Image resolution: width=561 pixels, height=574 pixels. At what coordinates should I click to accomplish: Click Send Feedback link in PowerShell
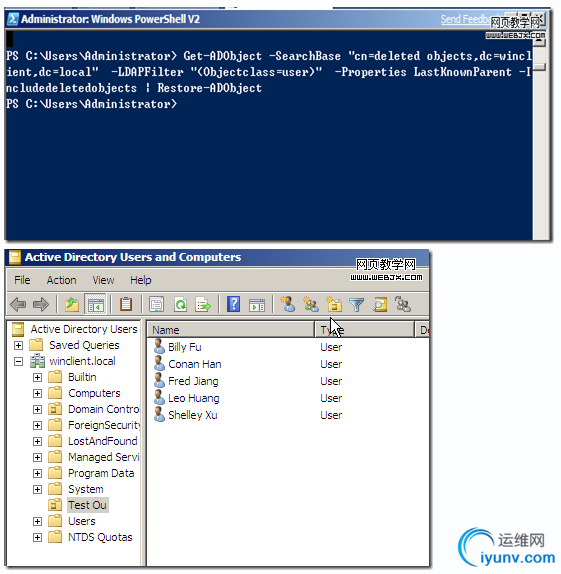click(x=465, y=19)
